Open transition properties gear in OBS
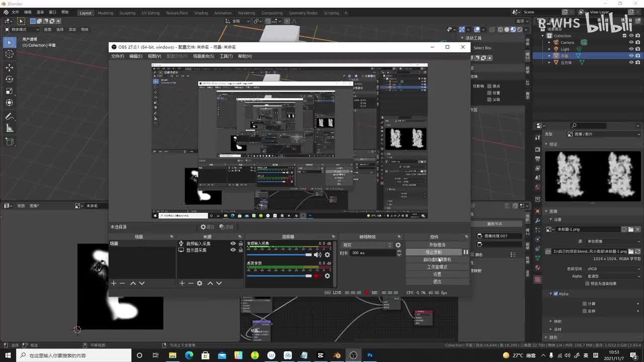The height and width of the screenshot is (362, 644). (x=398, y=245)
